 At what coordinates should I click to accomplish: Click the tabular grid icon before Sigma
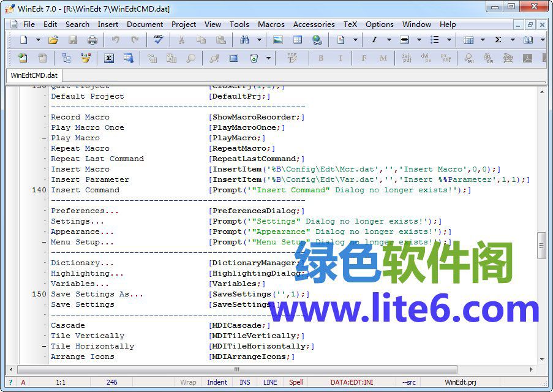pyautogui.click(x=468, y=40)
